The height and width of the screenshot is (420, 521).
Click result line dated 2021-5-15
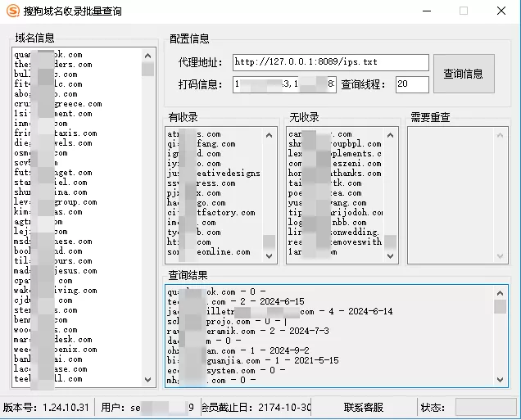pos(253,360)
